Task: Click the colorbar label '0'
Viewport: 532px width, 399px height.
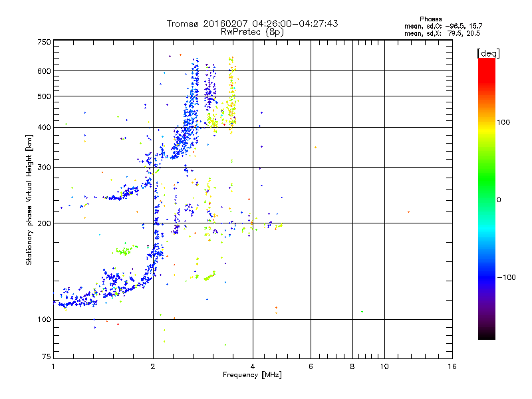Action: [x=499, y=200]
